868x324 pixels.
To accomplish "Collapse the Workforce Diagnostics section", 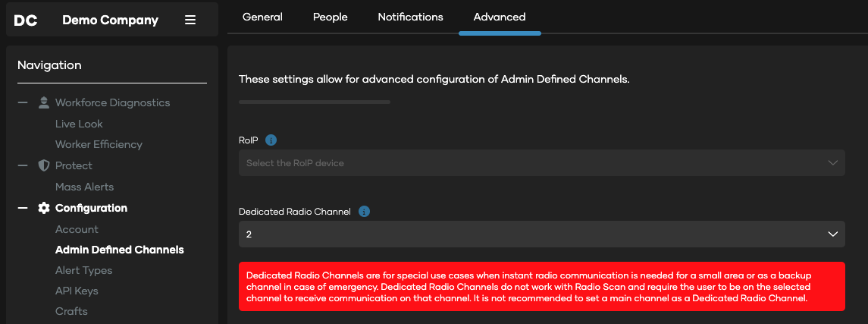I will click(23, 102).
